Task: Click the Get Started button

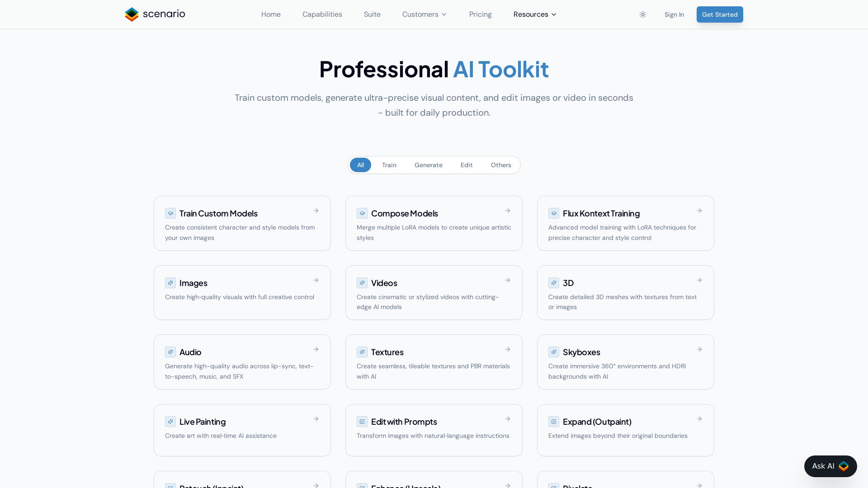Action: point(719,14)
